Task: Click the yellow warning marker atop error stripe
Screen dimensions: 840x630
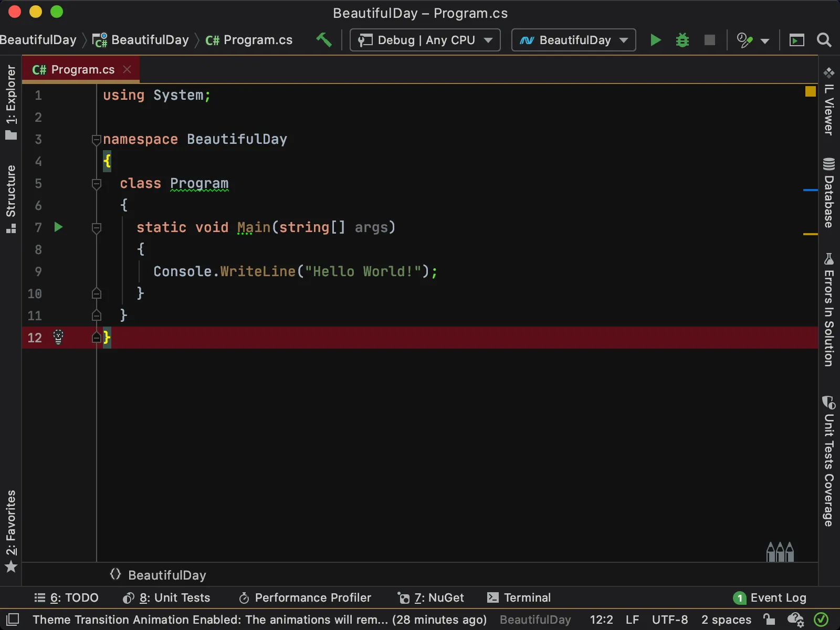Action: (x=811, y=91)
